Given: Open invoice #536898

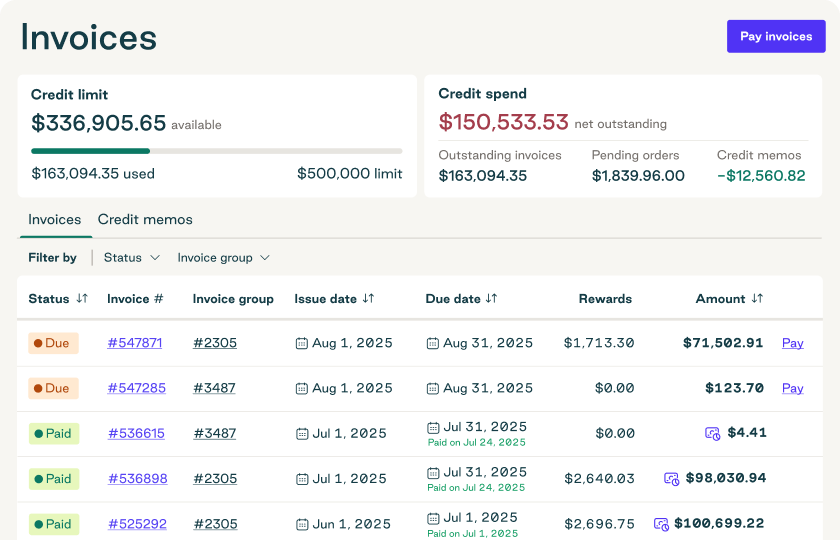Looking at the screenshot, I should click(138, 478).
